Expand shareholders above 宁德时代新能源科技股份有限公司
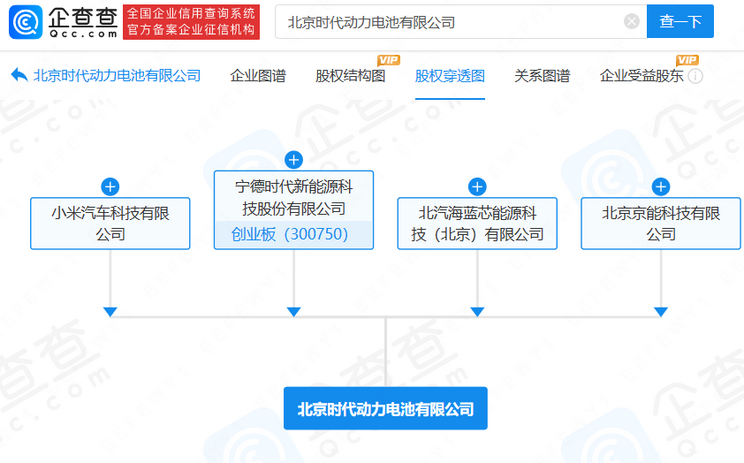 pos(293,160)
